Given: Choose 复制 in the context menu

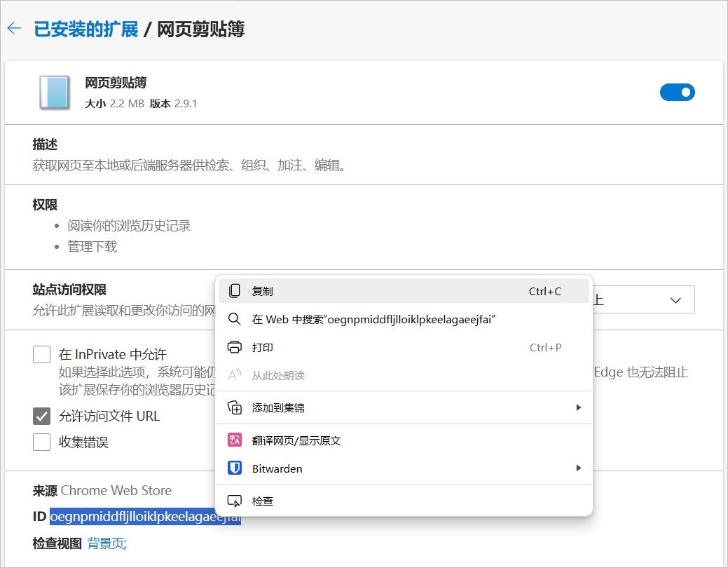Looking at the screenshot, I should (x=263, y=291).
